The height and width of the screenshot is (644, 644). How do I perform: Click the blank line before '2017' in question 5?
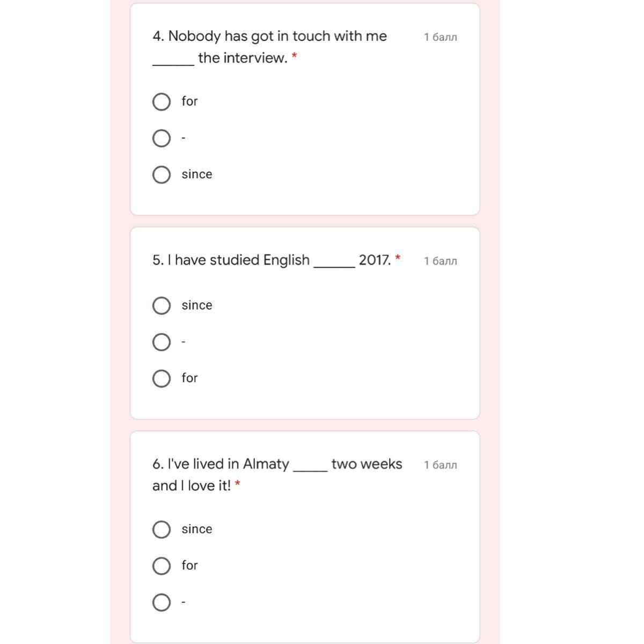334,264
